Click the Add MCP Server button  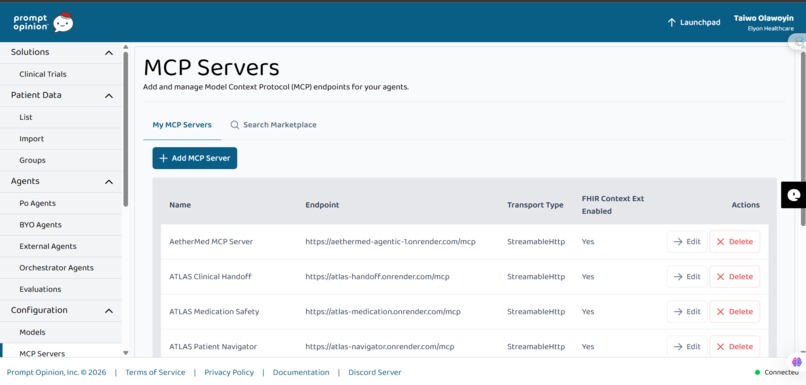coord(195,158)
